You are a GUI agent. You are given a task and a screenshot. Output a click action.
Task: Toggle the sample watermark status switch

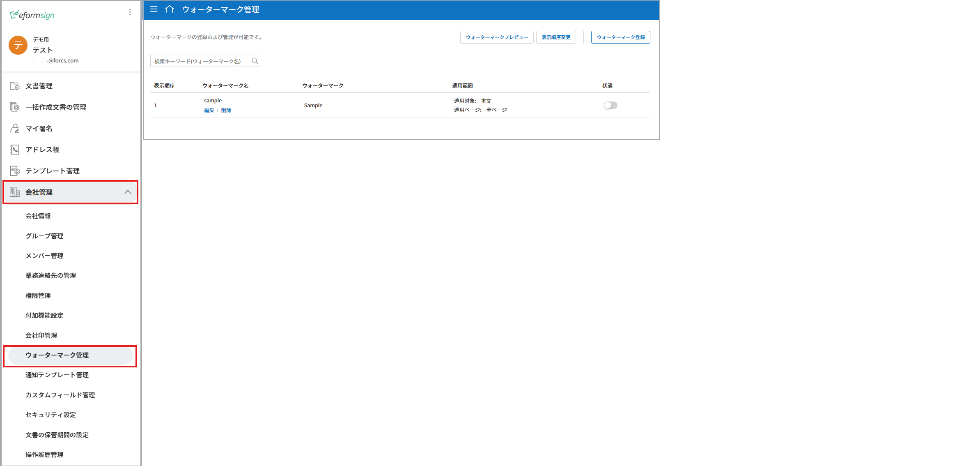pos(610,105)
